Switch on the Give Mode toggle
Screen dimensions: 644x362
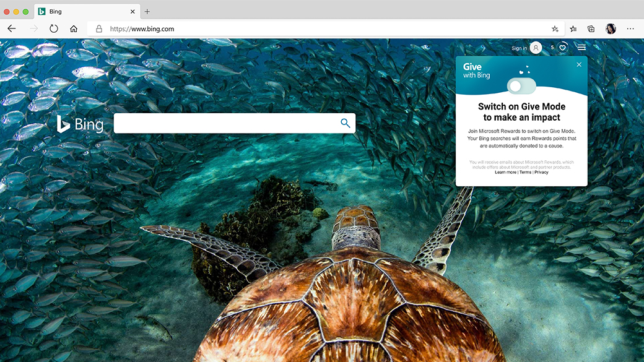coord(521,86)
